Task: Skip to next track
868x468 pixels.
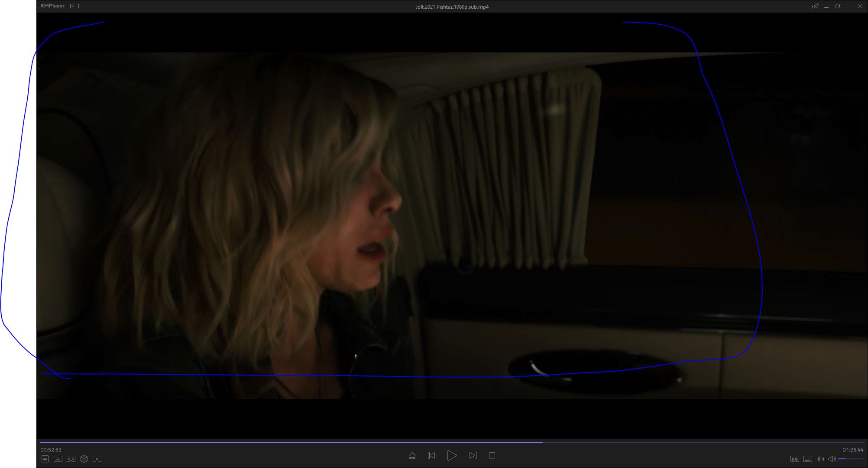Action: click(473, 455)
